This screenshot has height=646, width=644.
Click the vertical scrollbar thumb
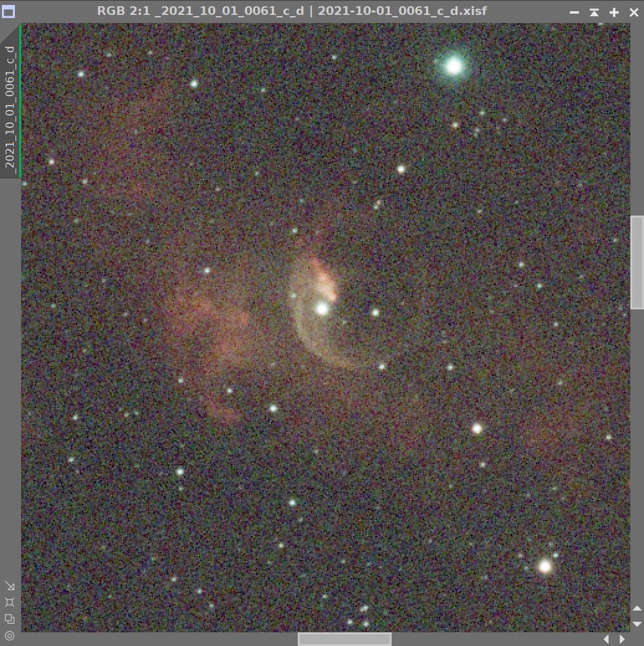coord(637,262)
